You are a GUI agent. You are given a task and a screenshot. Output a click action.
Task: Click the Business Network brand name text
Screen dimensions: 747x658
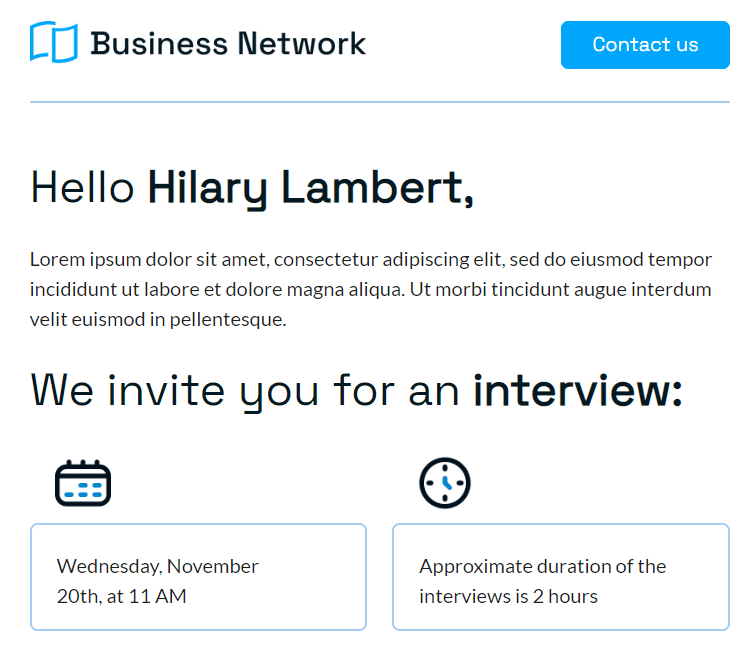coord(228,44)
